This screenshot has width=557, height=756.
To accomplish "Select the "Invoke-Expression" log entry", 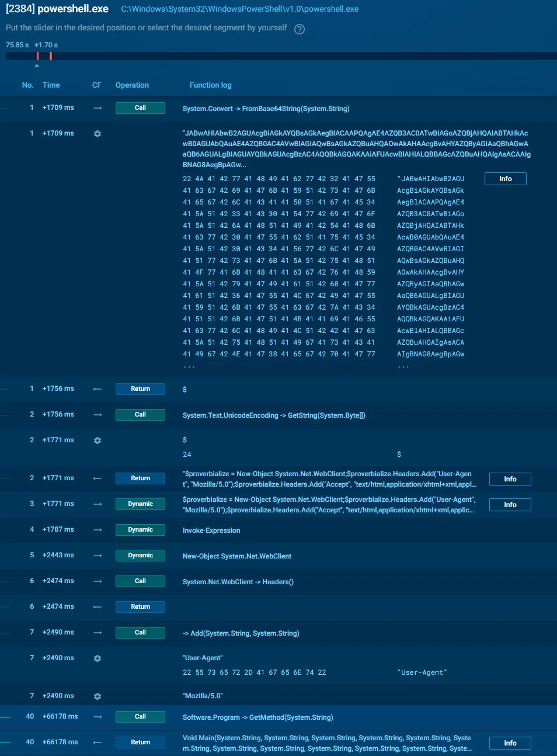I will 211,530.
